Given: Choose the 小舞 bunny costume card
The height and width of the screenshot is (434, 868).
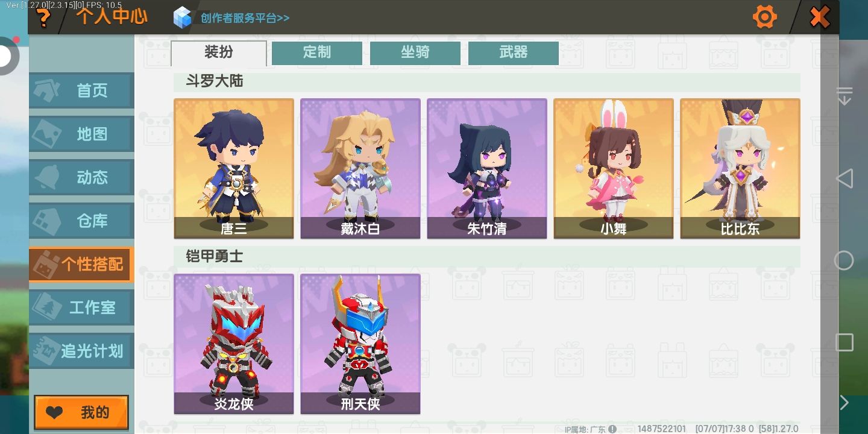Looking at the screenshot, I should pyautogui.click(x=614, y=169).
